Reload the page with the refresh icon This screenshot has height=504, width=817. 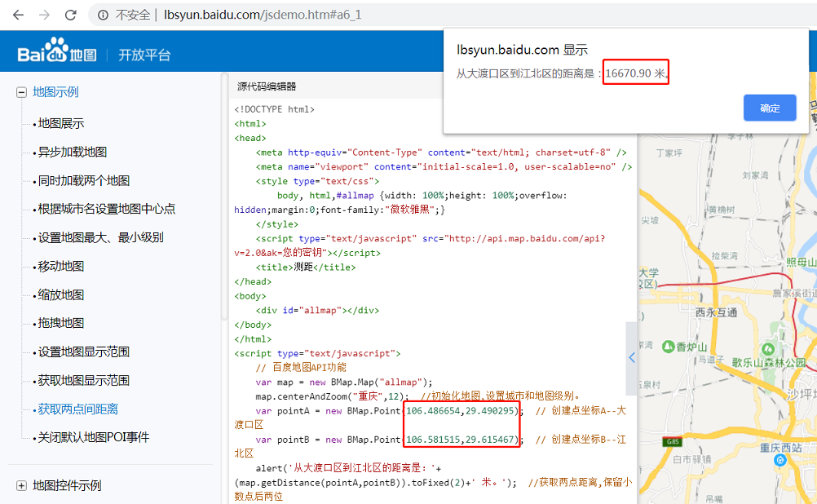pos(70,15)
